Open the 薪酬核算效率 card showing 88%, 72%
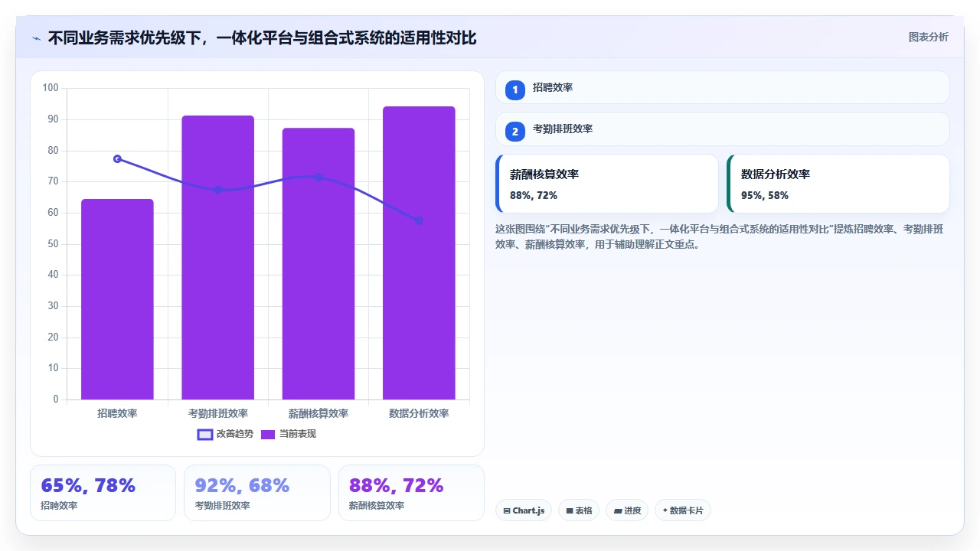Viewport: 980px width, 551px height. (607, 184)
